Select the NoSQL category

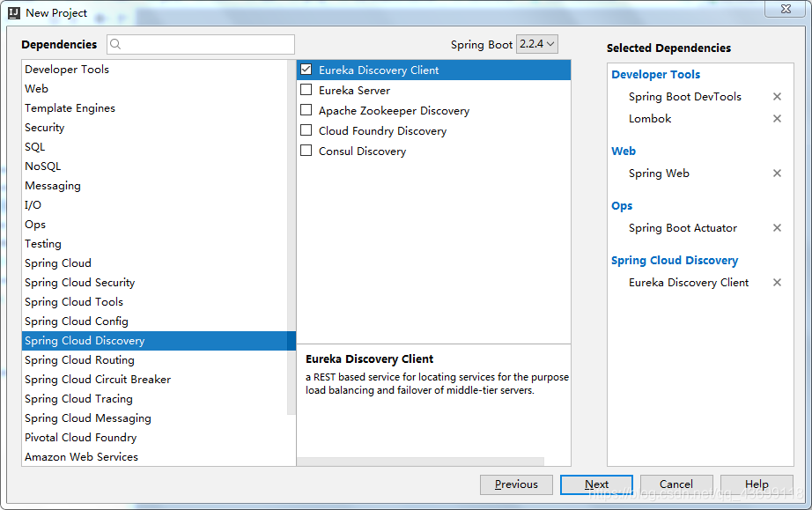click(155, 166)
